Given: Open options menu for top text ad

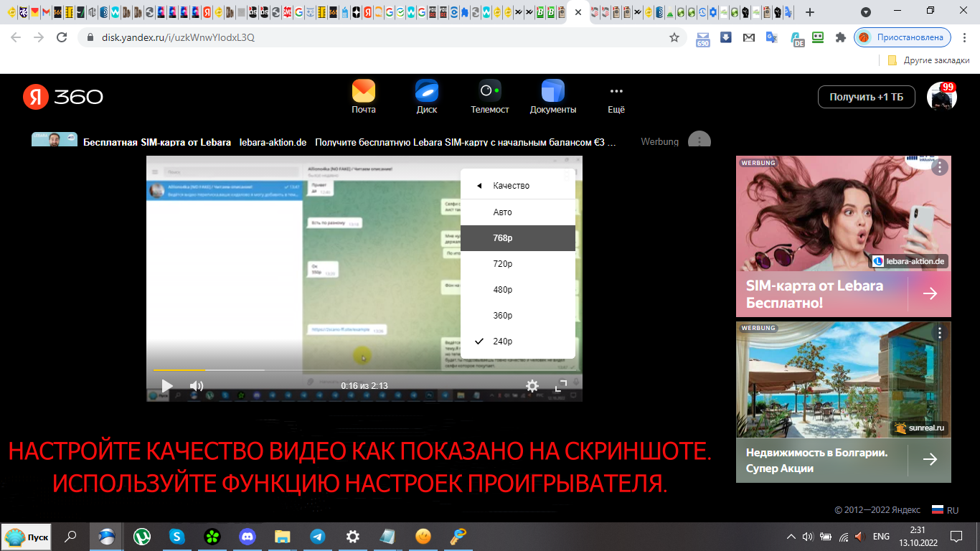Looking at the screenshot, I should pyautogui.click(x=699, y=141).
